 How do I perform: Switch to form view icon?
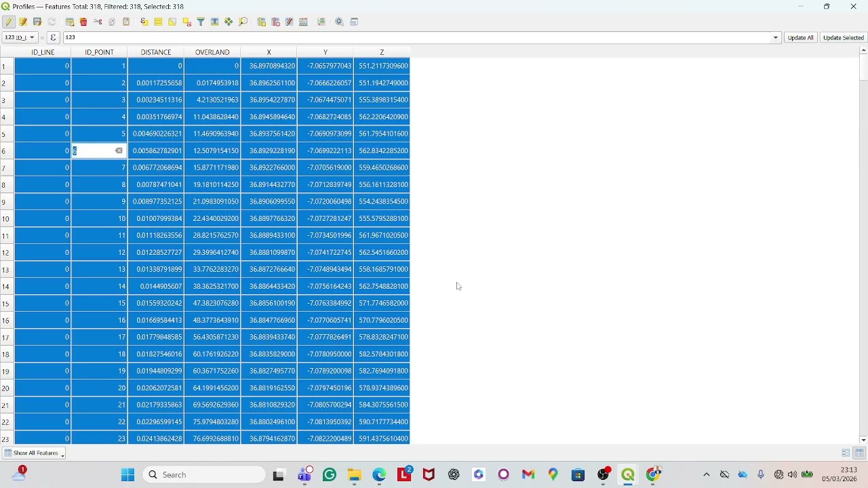pos(846,453)
